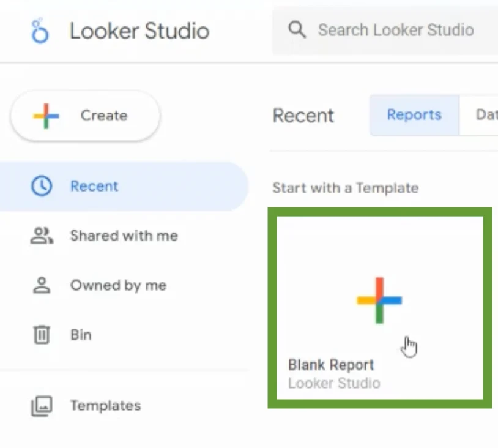
Task: Click the Recent heading text
Action: (x=303, y=115)
